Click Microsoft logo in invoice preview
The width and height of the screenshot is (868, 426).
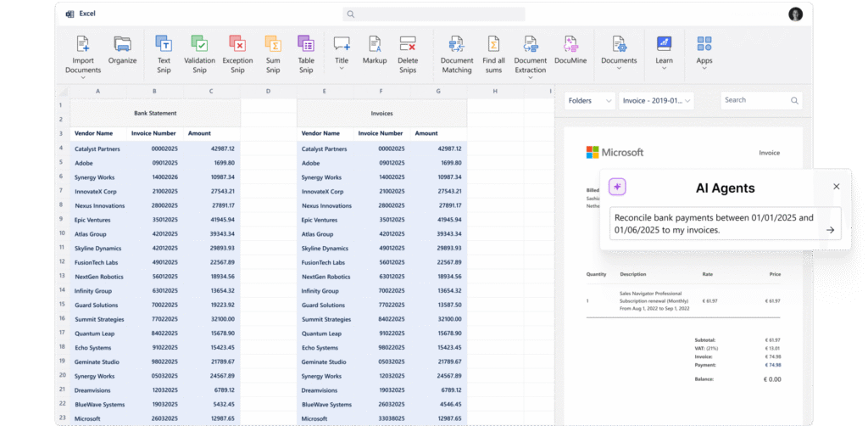pos(615,153)
